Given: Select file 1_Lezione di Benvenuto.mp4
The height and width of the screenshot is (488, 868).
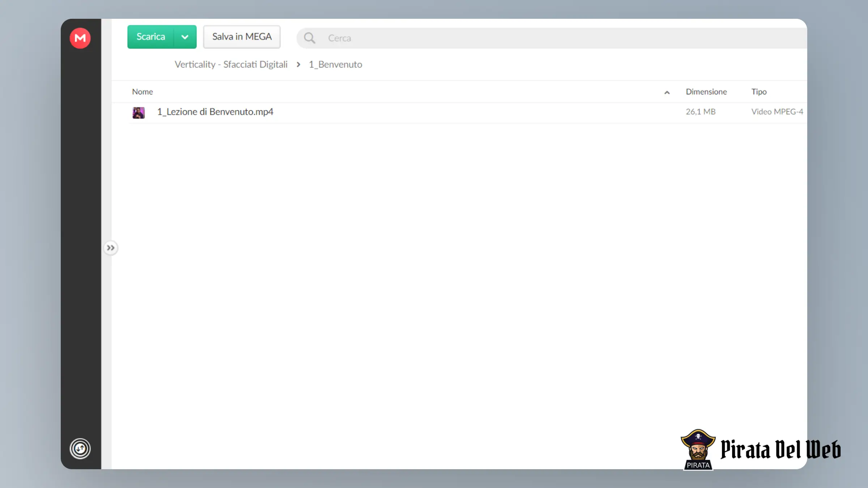Looking at the screenshot, I should coord(215,112).
